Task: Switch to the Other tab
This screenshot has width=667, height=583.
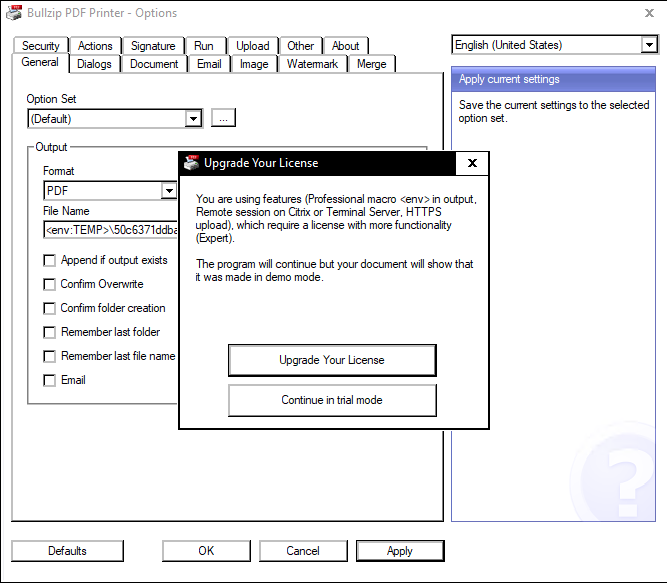Action: click(x=300, y=46)
